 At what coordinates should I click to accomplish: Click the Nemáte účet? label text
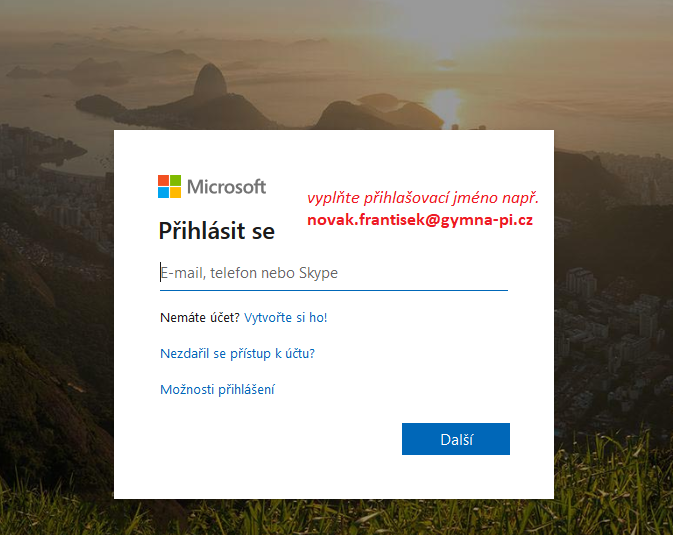tap(200, 318)
